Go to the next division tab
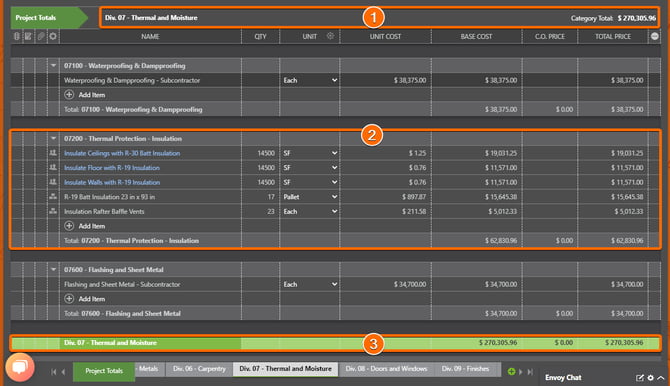The width and height of the screenshot is (670, 386). 520,372
